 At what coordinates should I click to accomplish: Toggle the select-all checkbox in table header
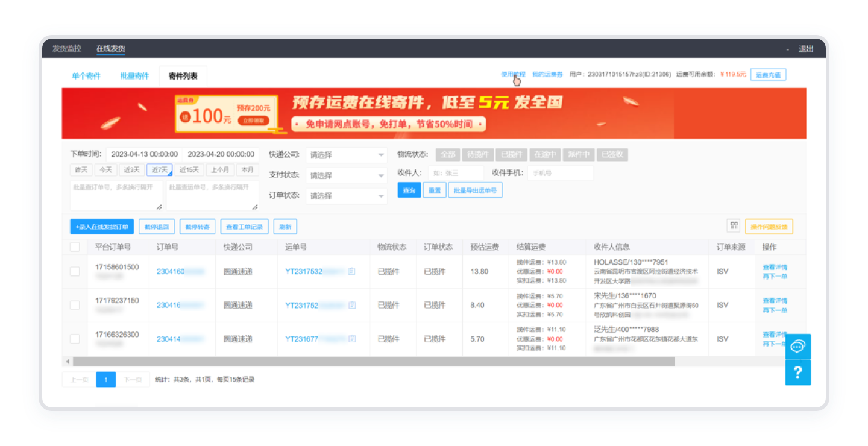[75, 247]
